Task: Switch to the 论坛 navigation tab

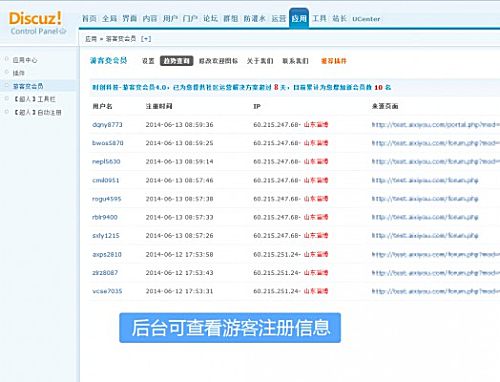Action: pos(210,19)
